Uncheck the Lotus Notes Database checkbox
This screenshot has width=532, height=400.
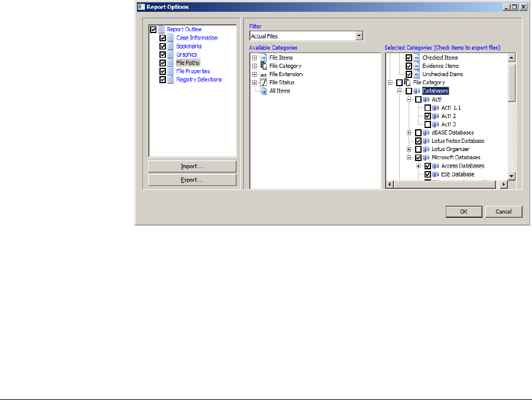pos(419,141)
